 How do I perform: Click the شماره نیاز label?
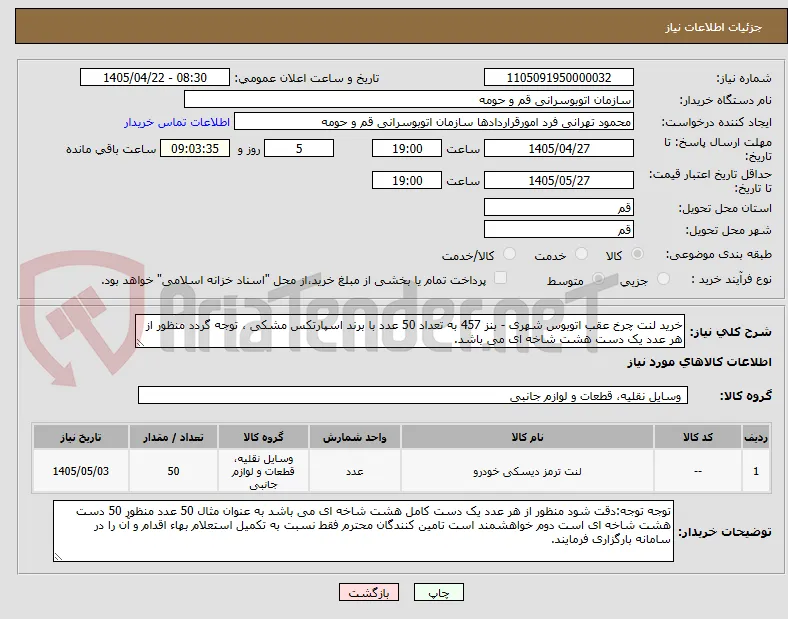(744, 78)
